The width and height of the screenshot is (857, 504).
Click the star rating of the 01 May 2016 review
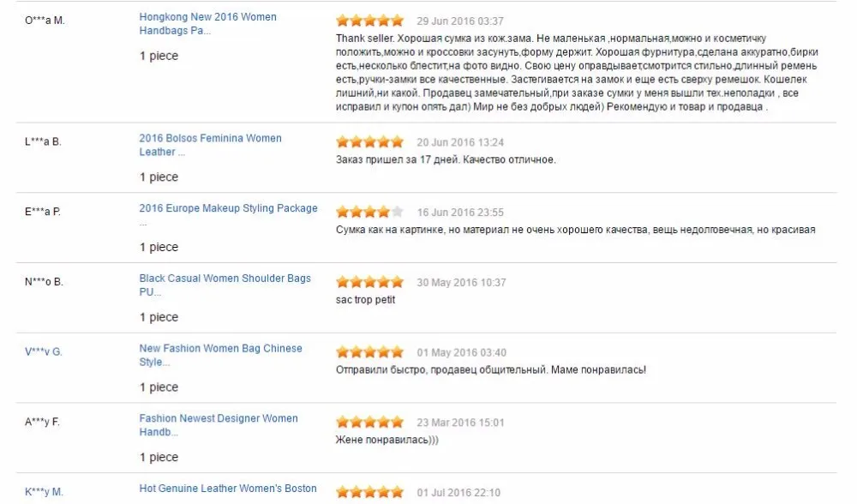(370, 352)
